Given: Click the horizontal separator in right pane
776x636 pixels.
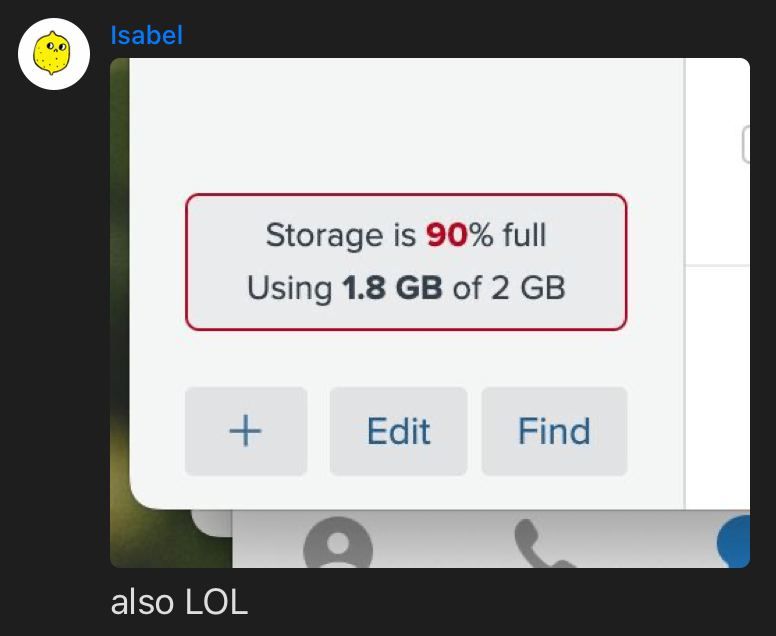Looking at the screenshot, I should [x=718, y=266].
